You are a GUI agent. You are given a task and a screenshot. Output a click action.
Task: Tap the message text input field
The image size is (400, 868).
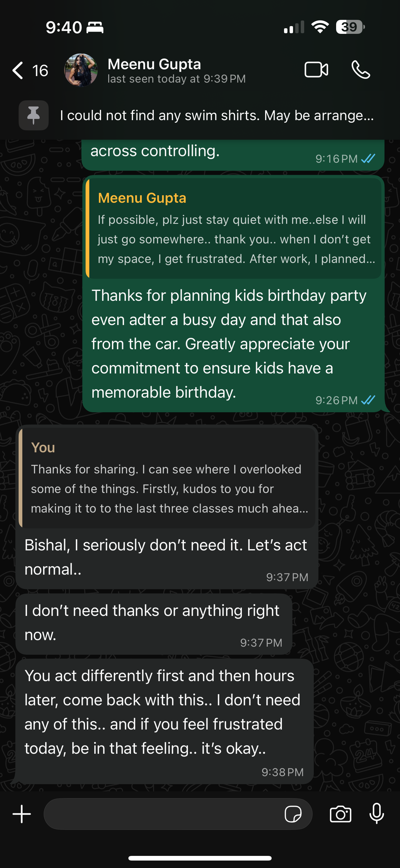[162, 814]
